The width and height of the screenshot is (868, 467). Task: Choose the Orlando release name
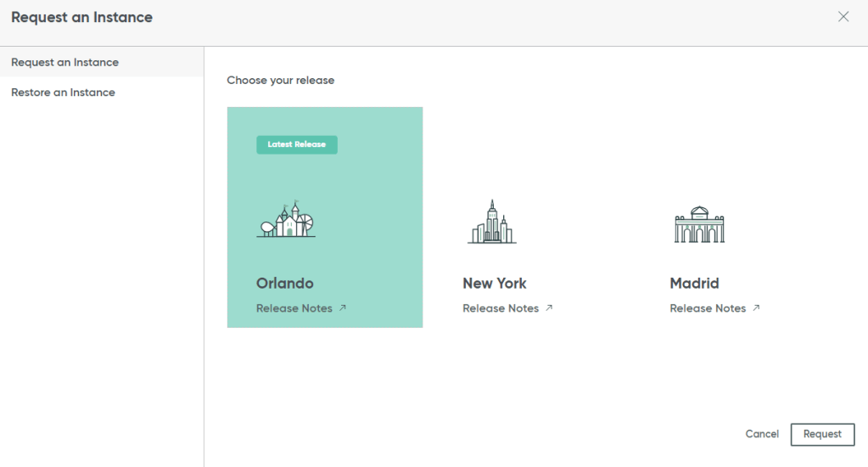[285, 284]
